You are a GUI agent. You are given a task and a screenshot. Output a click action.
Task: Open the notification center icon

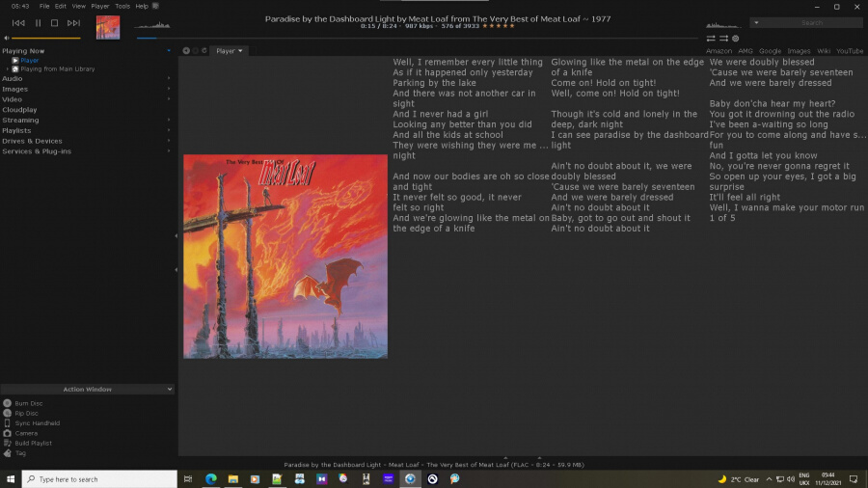pyautogui.click(x=854, y=479)
